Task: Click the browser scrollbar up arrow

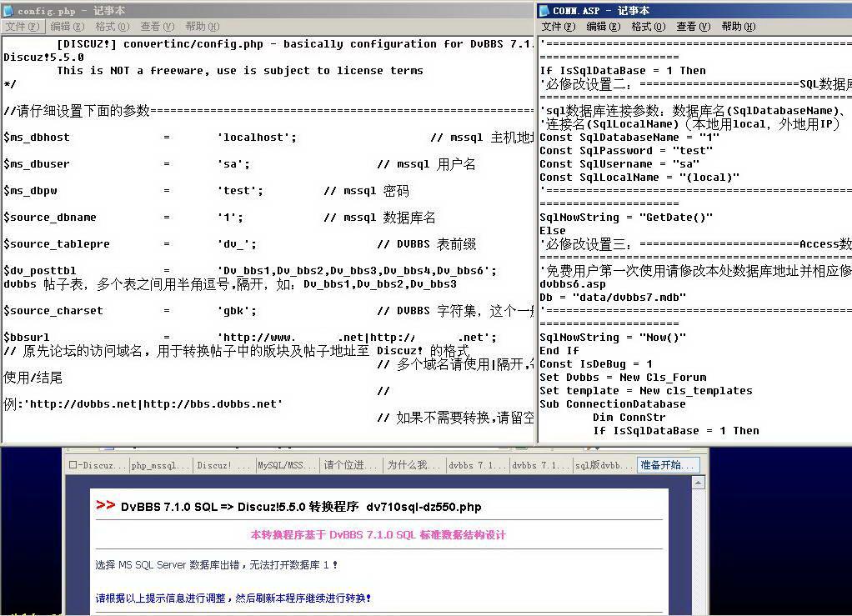Action: [x=699, y=483]
